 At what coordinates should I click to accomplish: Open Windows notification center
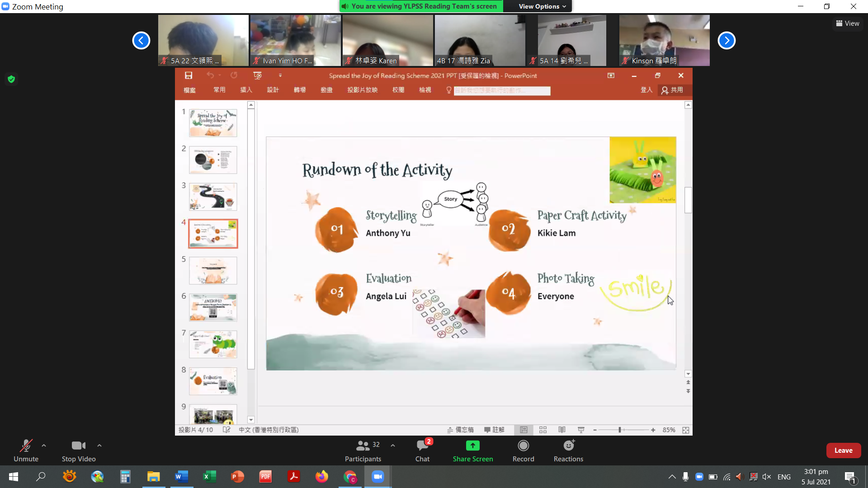coord(850,477)
